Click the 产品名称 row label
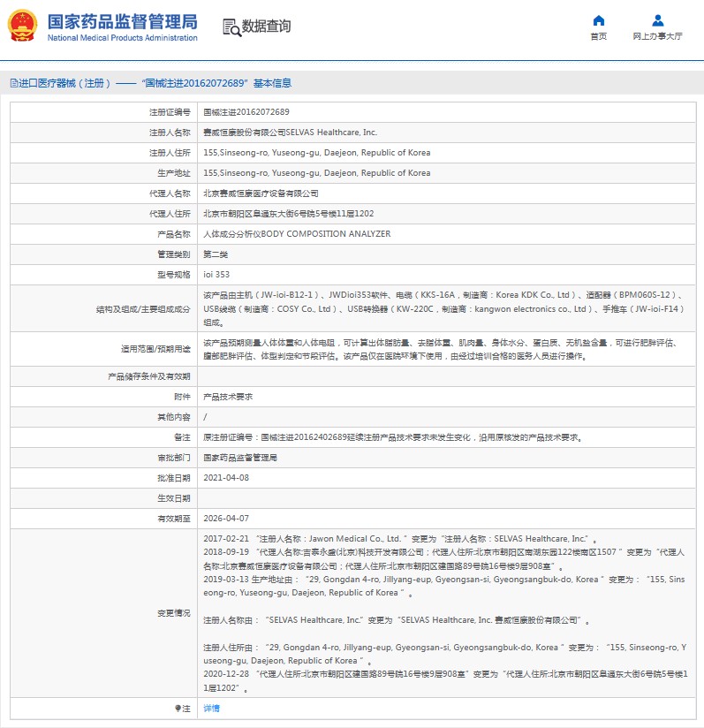 (x=174, y=234)
